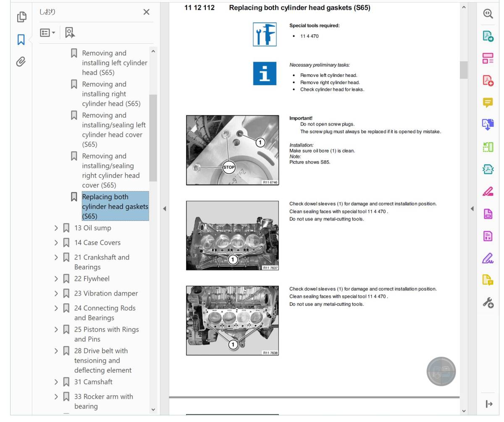Screen dimensions: 504x422
Task: Select the Create PDF tool icon
Action: (488, 80)
